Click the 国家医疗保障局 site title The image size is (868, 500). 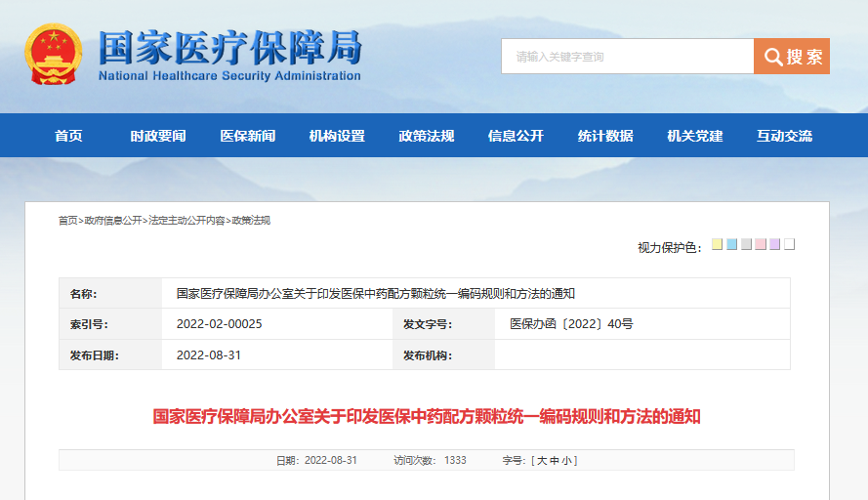[x=230, y=48]
